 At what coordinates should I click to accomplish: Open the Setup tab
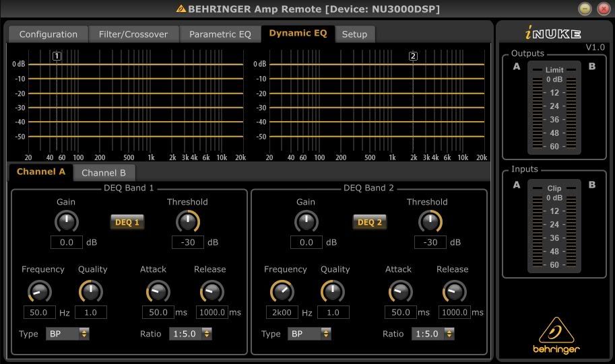pyautogui.click(x=354, y=34)
